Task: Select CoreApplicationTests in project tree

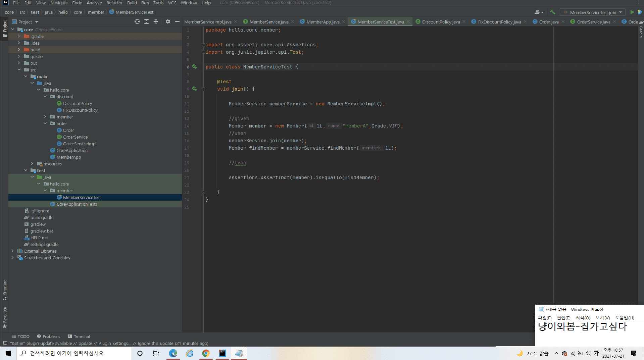Action: click(77, 204)
